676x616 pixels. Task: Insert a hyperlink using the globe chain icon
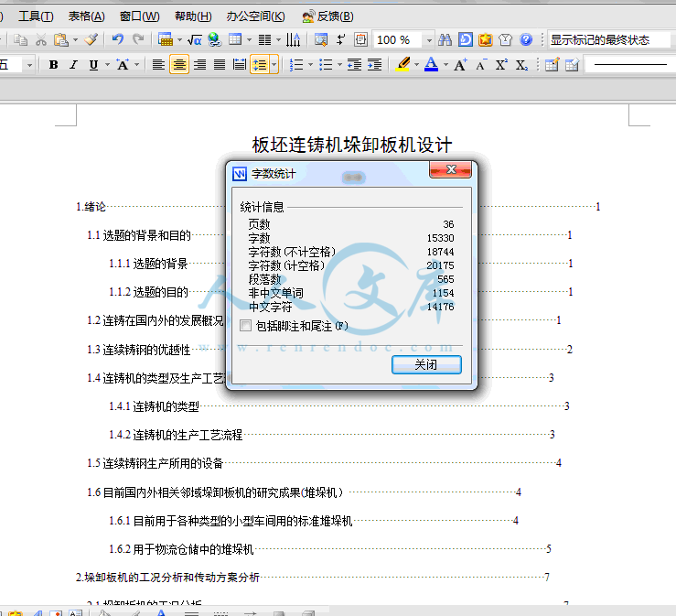[x=214, y=39]
